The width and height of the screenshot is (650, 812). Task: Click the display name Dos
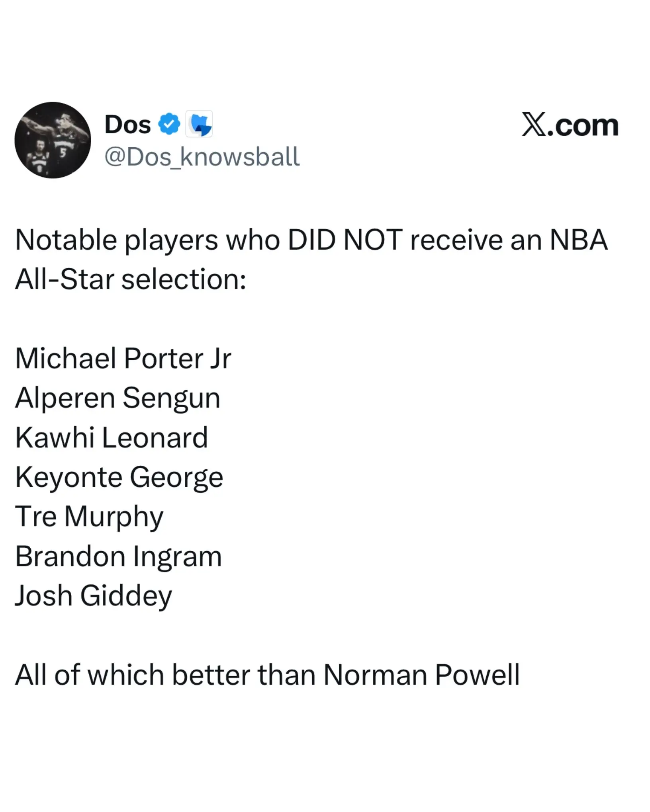(x=127, y=124)
